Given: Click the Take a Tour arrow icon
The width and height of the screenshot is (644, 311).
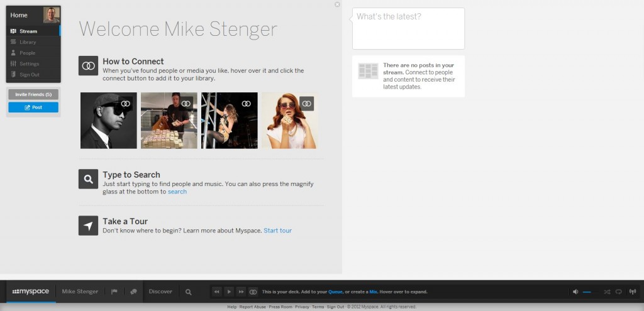Looking at the screenshot, I should pyautogui.click(x=88, y=226).
